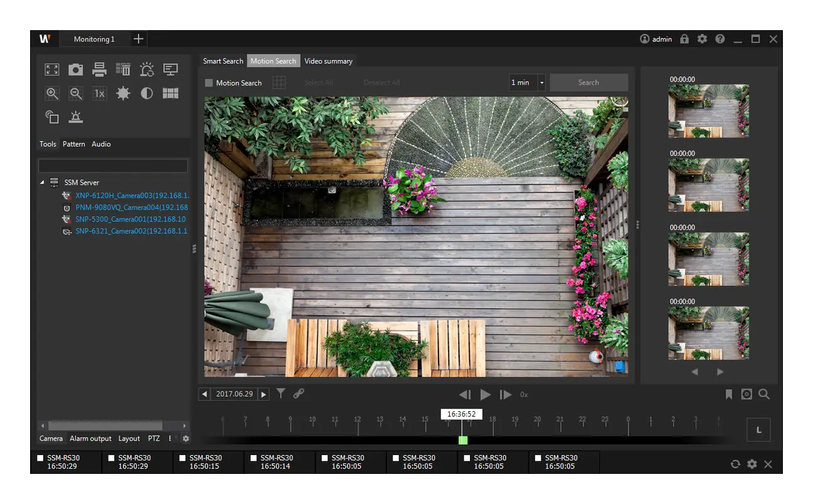813x504 pixels.
Task: Adjust contrast with half-circle icon
Action: pos(147,93)
